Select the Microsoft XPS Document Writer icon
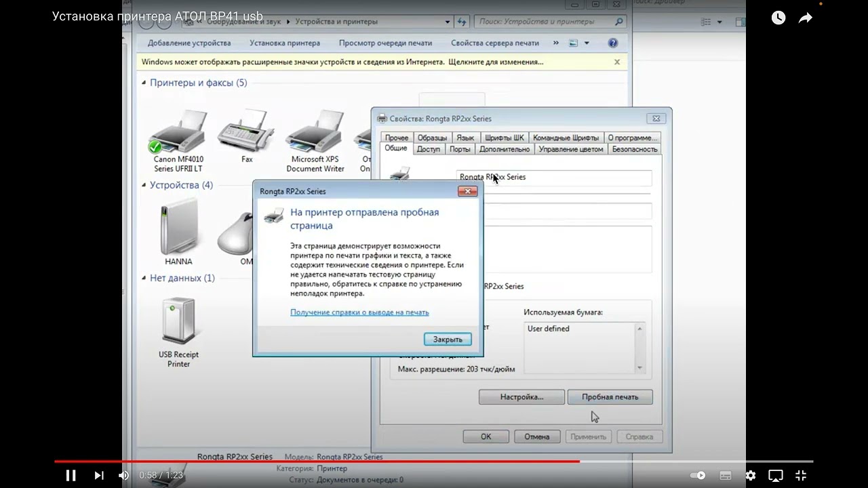Screen dimensions: 868x488 click(315, 141)
